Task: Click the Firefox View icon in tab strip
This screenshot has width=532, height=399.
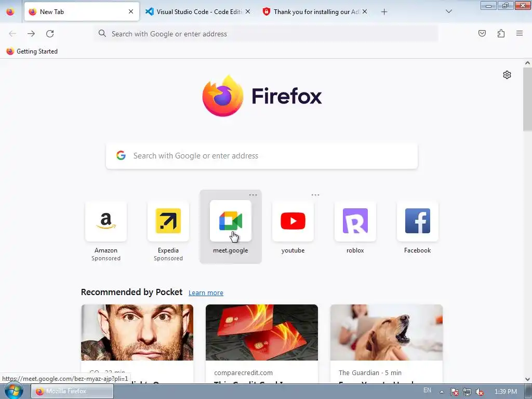Action: (x=10, y=11)
